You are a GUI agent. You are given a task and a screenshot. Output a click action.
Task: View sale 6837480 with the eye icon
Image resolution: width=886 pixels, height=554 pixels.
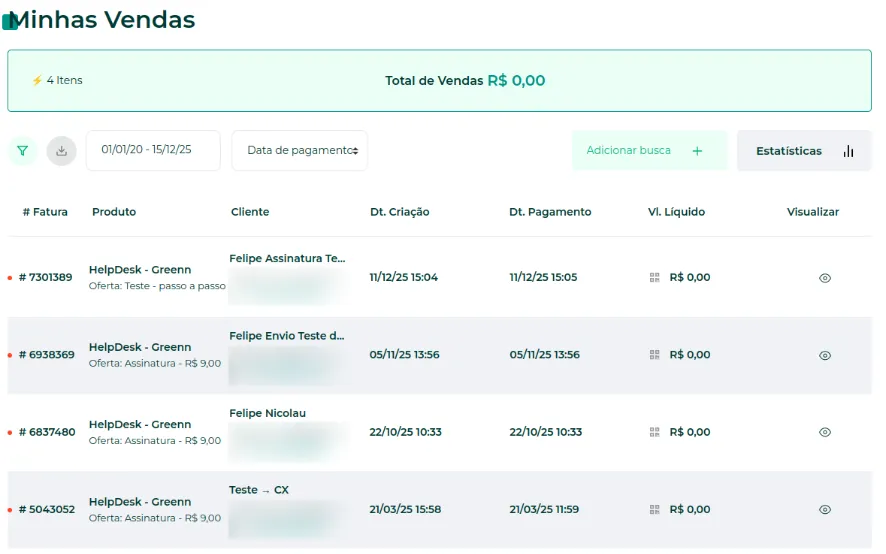pos(825,432)
